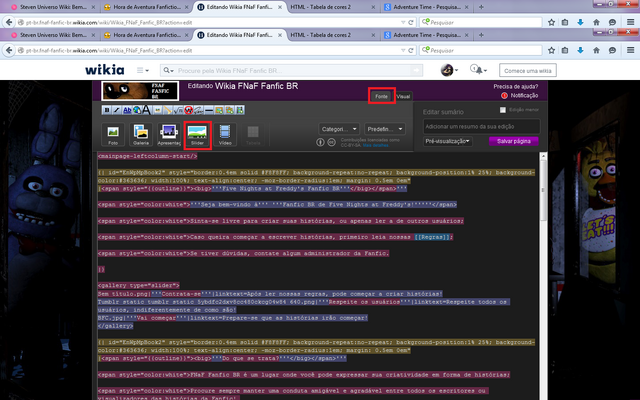
Task: Click back arrow in the lower browser toolbar
Action: click(x=9, y=50)
